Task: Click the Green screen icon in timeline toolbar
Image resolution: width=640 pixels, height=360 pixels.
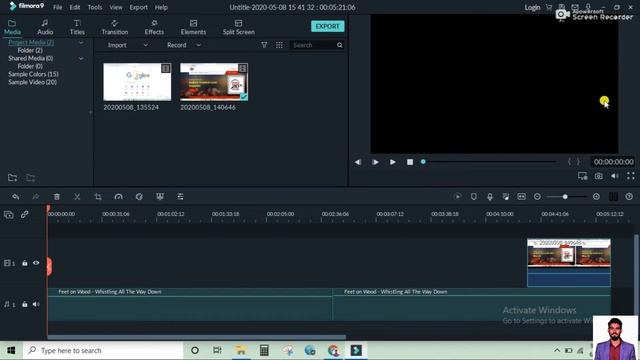Action: pos(160,197)
